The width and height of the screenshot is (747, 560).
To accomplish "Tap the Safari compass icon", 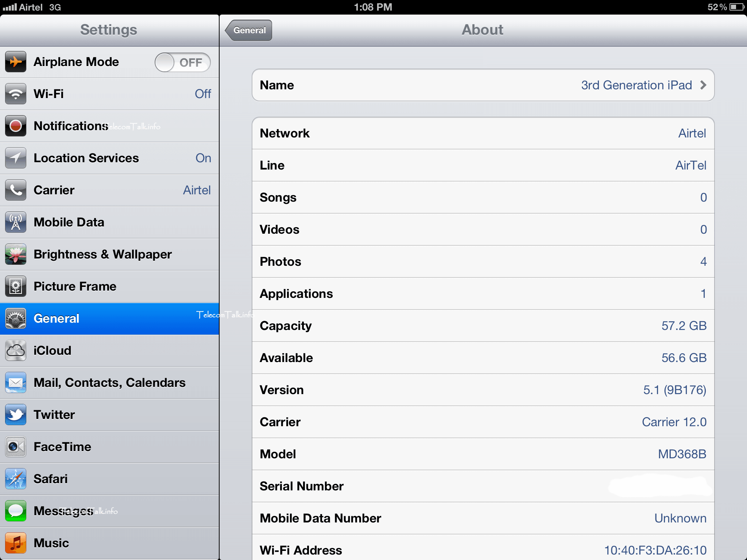I will (x=16, y=479).
